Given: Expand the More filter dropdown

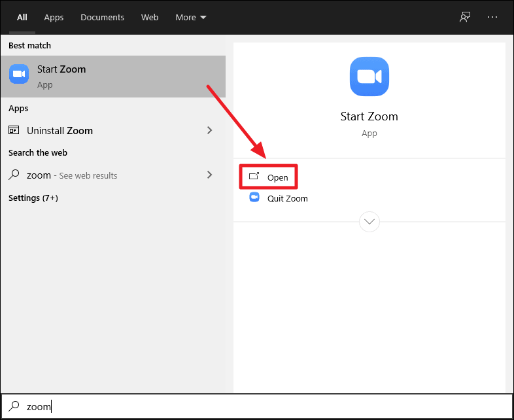Looking at the screenshot, I should pos(191,18).
